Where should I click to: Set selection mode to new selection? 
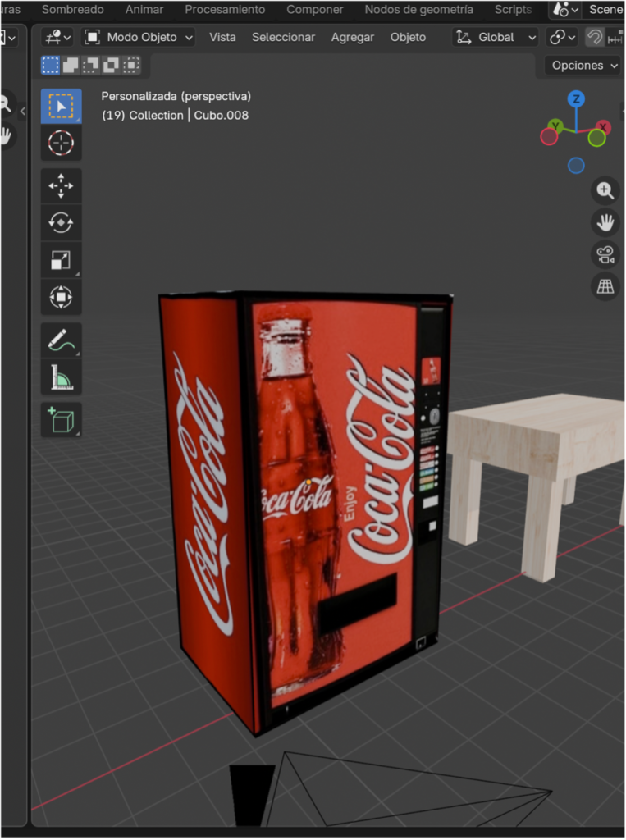pyautogui.click(x=50, y=66)
